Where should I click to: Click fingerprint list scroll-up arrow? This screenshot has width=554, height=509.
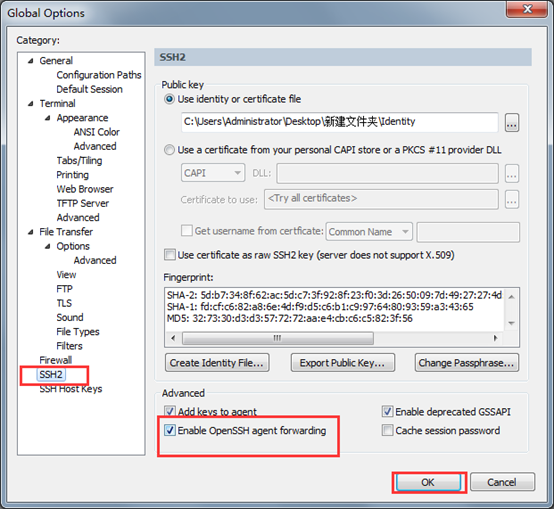click(511, 297)
